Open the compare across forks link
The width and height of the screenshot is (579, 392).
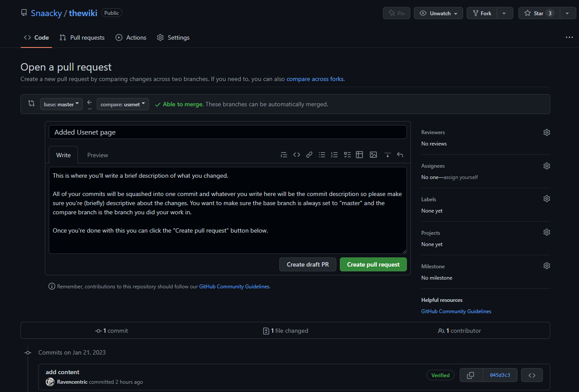[315, 79]
